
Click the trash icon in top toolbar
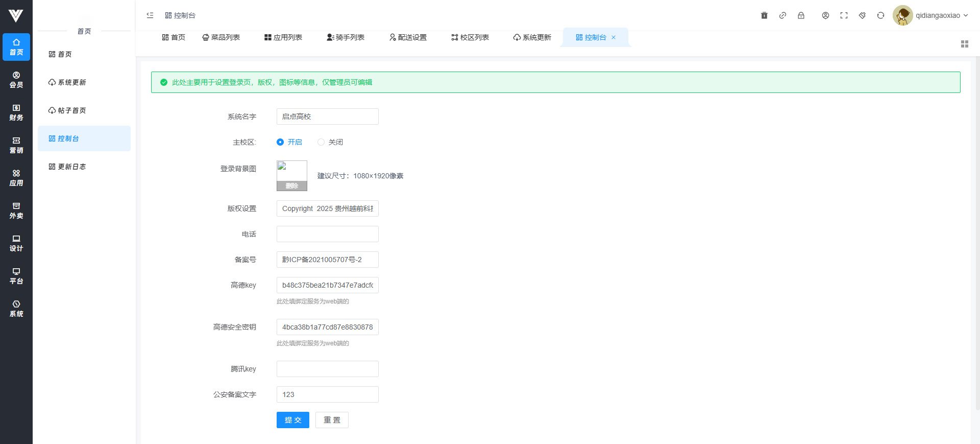[x=764, y=15]
